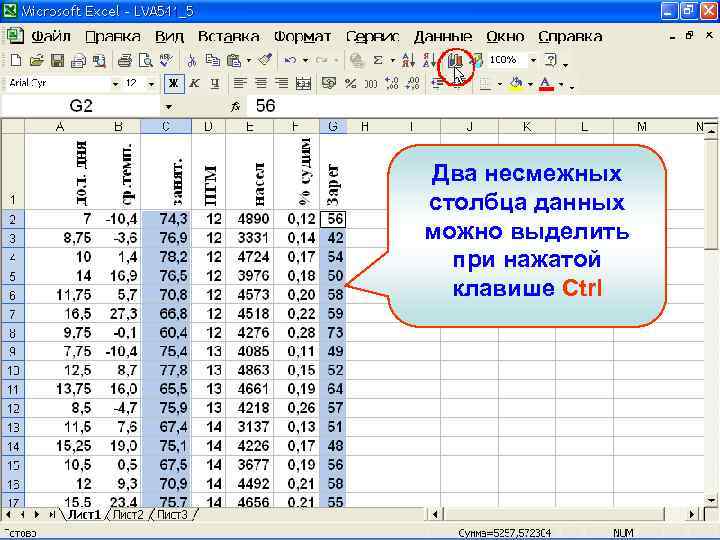Toggle italic formatting
The image size is (720, 540).
point(194,83)
